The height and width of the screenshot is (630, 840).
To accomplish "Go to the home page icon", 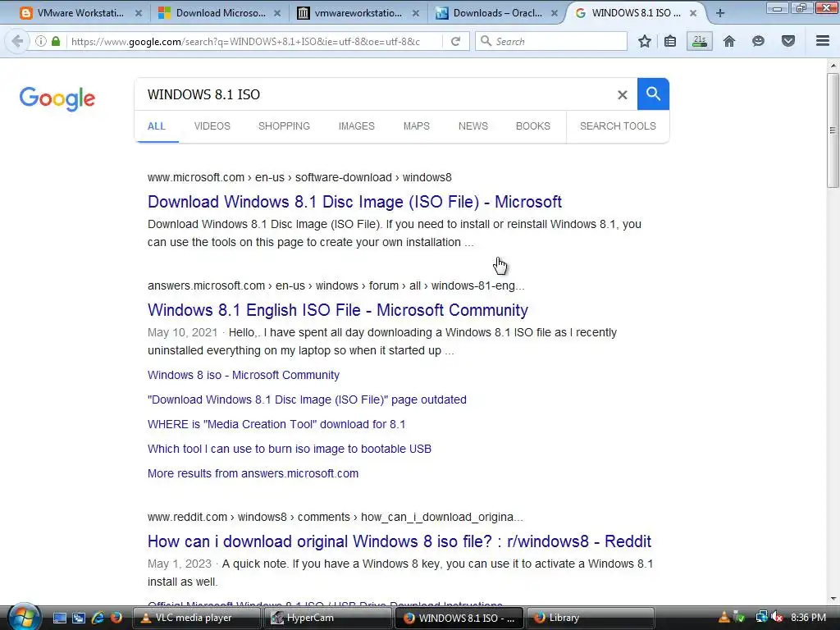I will (729, 41).
